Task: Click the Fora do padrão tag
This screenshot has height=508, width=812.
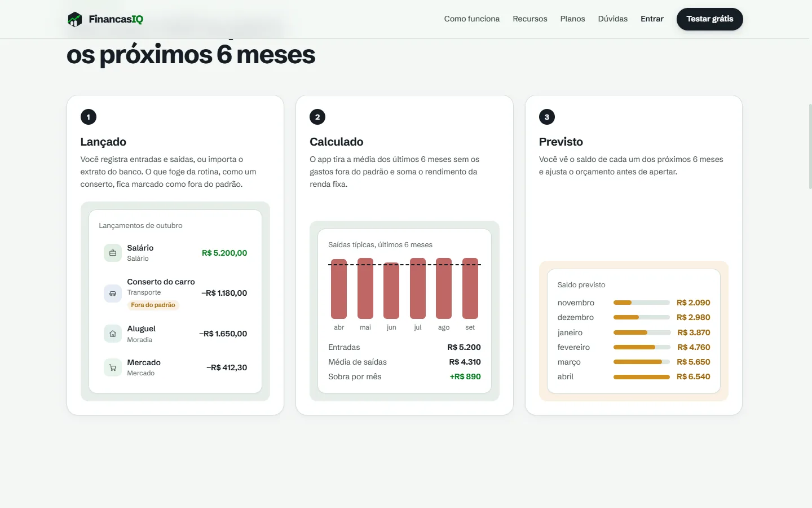Action: click(153, 305)
